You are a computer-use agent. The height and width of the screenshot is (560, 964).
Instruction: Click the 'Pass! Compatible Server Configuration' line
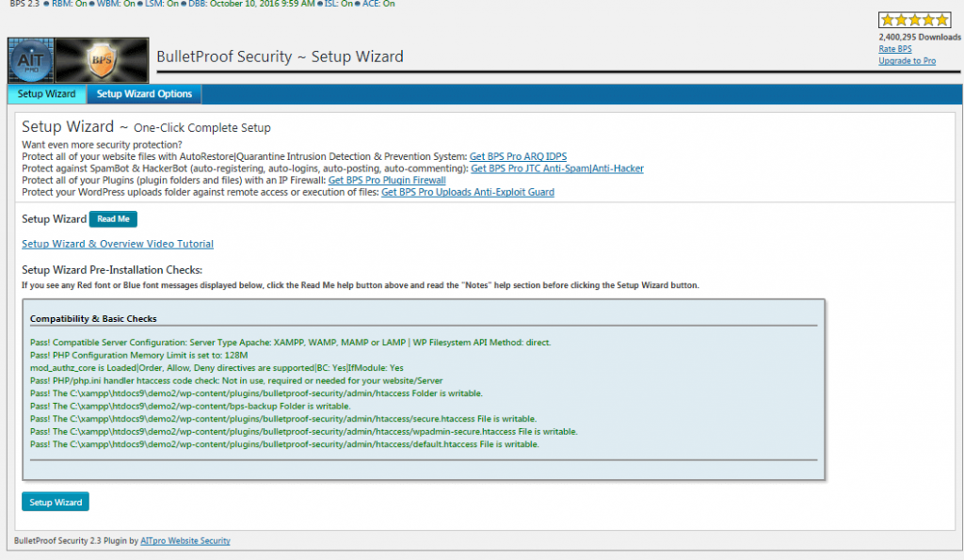[x=290, y=343]
